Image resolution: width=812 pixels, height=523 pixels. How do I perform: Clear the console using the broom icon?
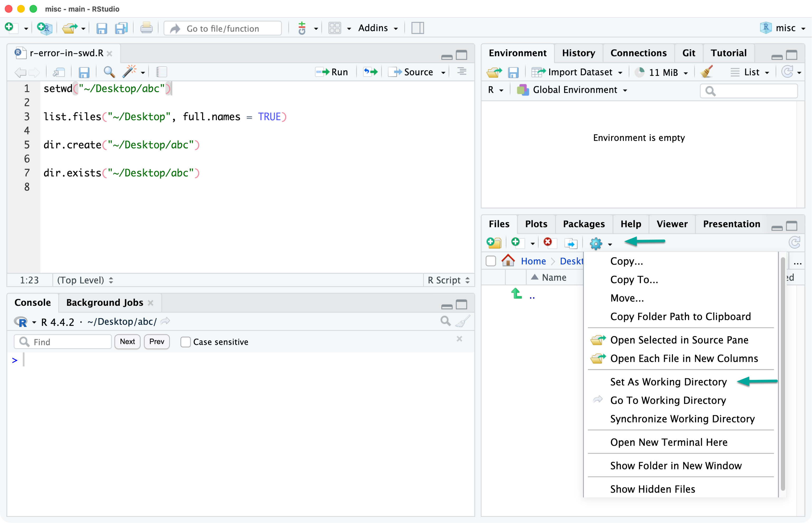[462, 321]
